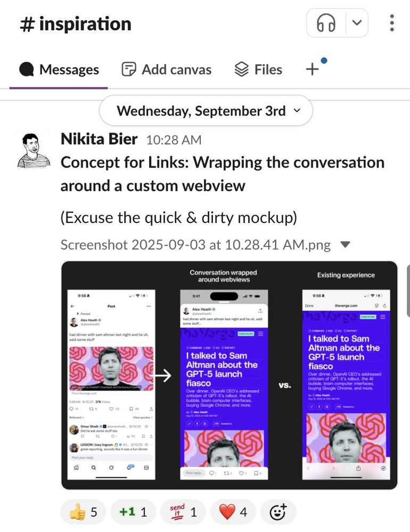Screen dimensions: 410x532
Task: Toggle the red heart reaction
Action: pyautogui.click(x=233, y=512)
